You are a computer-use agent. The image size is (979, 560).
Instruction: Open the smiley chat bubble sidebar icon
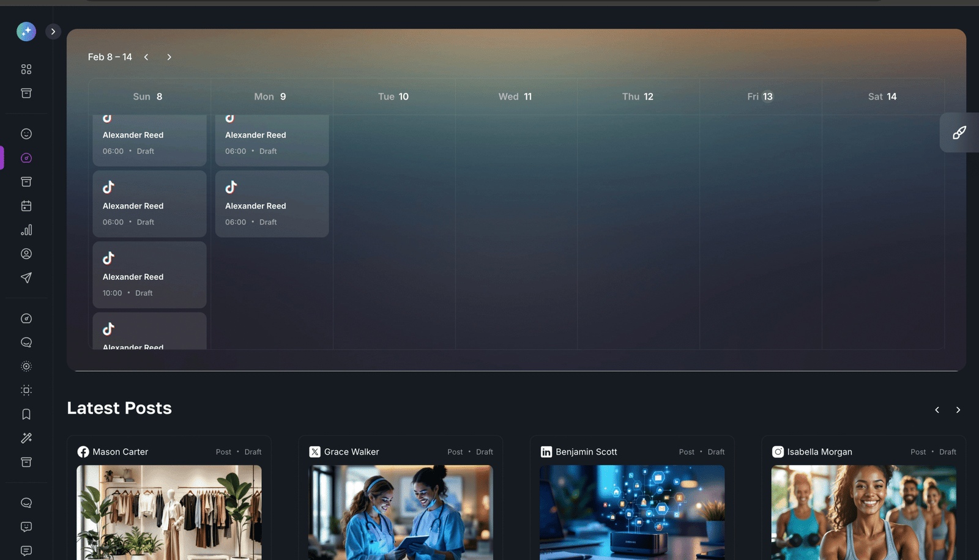click(26, 526)
